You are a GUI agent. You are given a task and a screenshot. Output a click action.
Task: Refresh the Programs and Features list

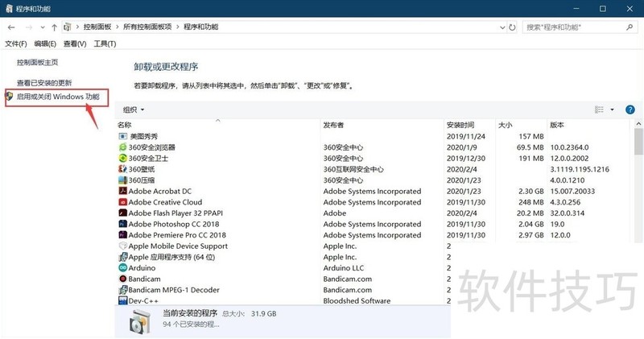pos(512,27)
